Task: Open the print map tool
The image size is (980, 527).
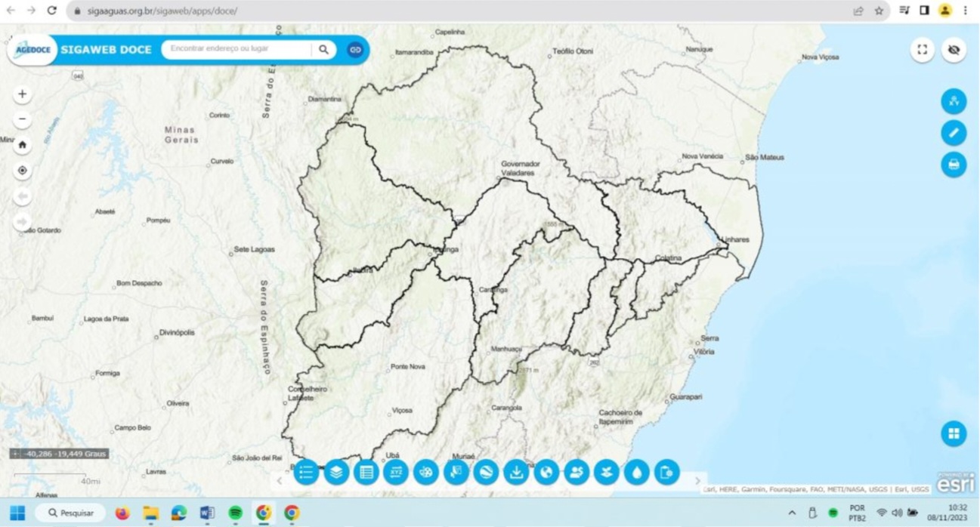Action: click(x=954, y=165)
